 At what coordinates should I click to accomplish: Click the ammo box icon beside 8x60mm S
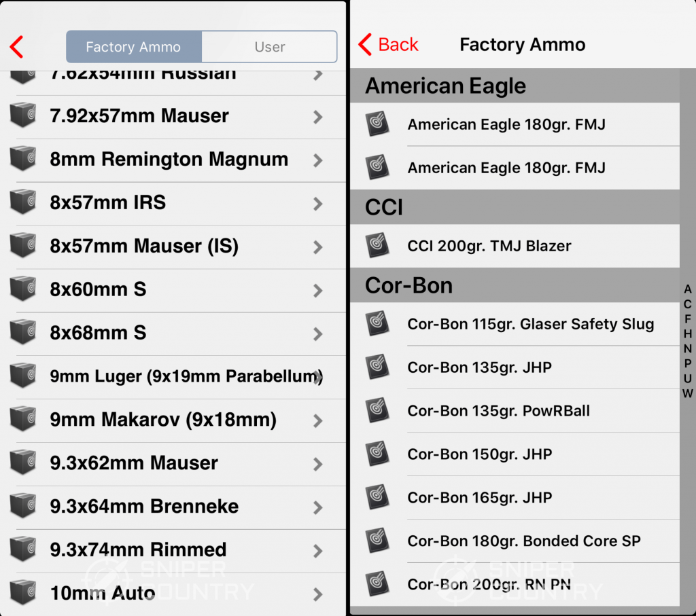(22, 289)
